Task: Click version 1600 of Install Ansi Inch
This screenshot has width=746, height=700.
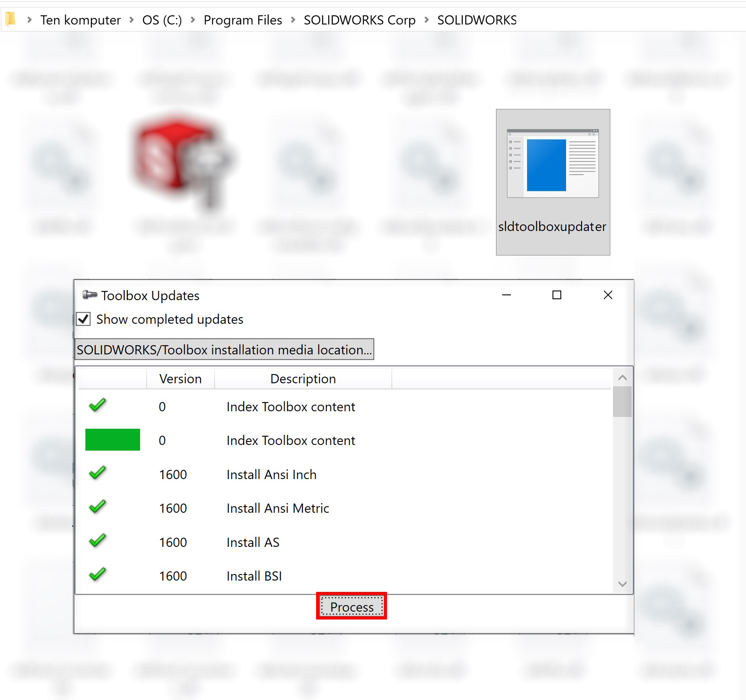Action: coord(173,474)
